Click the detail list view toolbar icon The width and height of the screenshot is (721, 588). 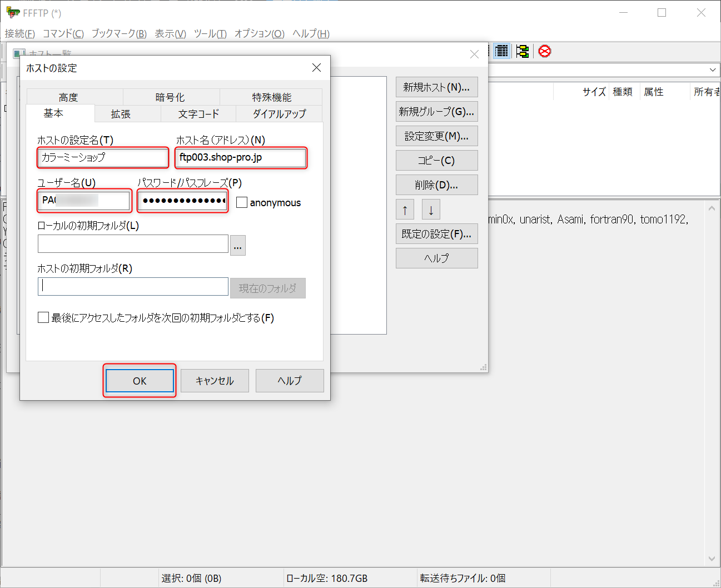(x=501, y=51)
